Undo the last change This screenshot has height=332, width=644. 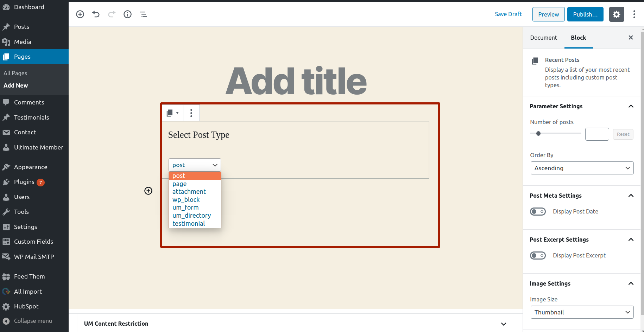pos(96,14)
